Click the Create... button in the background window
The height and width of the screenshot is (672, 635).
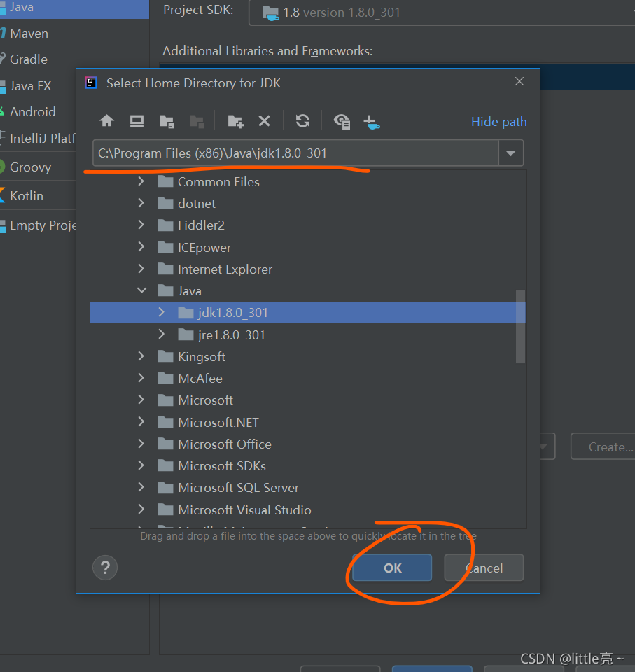point(603,447)
